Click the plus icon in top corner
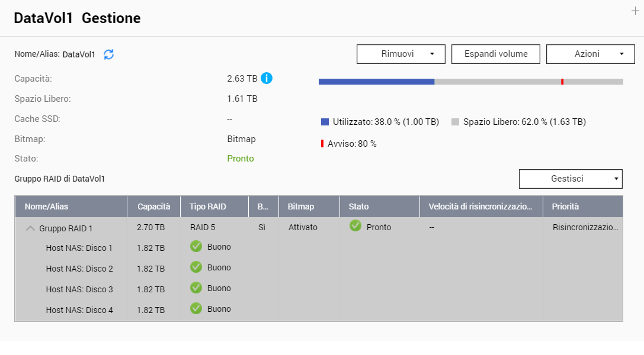The image size is (644, 355). coord(635,11)
